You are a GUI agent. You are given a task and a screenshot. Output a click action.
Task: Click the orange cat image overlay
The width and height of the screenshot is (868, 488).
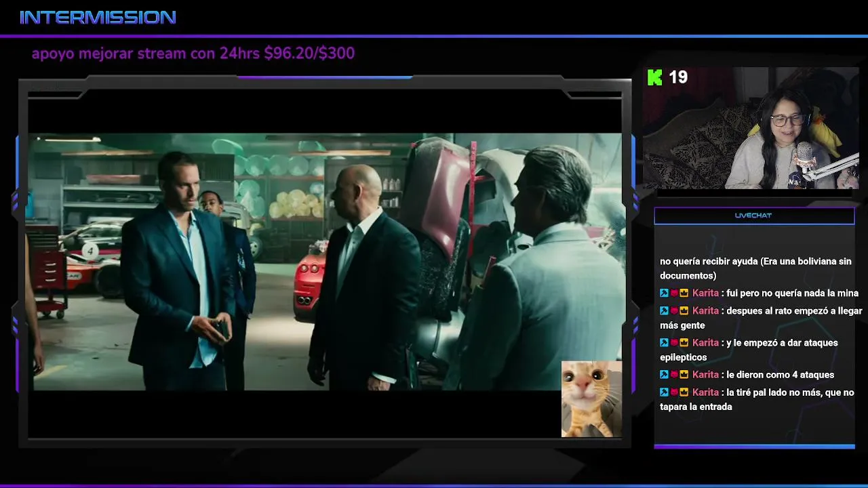click(591, 399)
